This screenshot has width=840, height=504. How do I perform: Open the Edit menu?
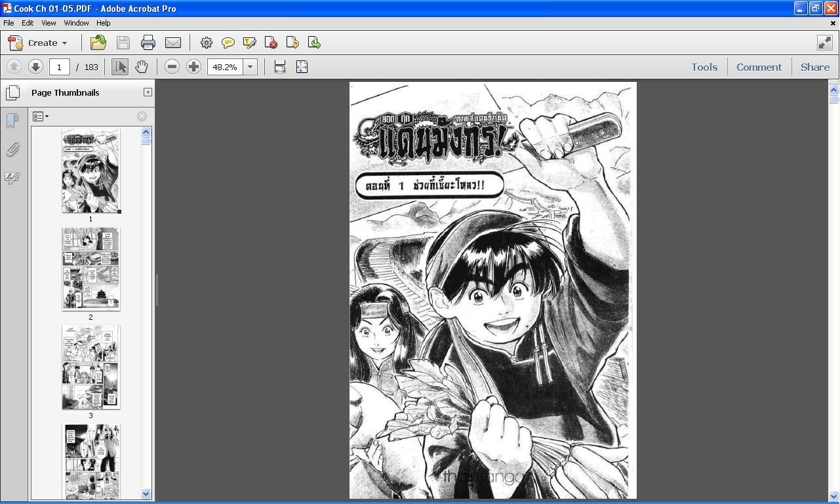point(28,22)
